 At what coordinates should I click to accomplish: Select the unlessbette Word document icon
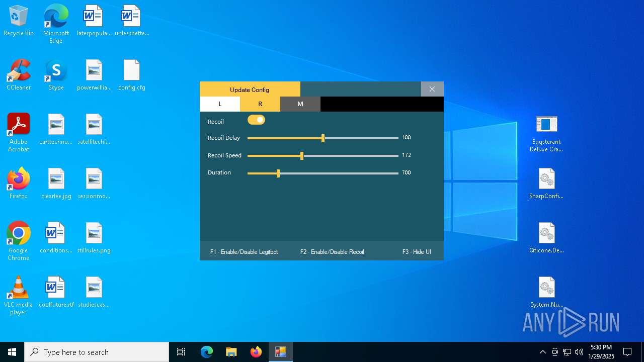point(132,21)
